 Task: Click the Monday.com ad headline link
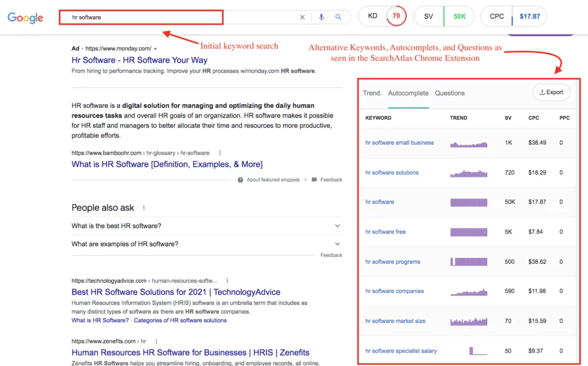click(139, 60)
